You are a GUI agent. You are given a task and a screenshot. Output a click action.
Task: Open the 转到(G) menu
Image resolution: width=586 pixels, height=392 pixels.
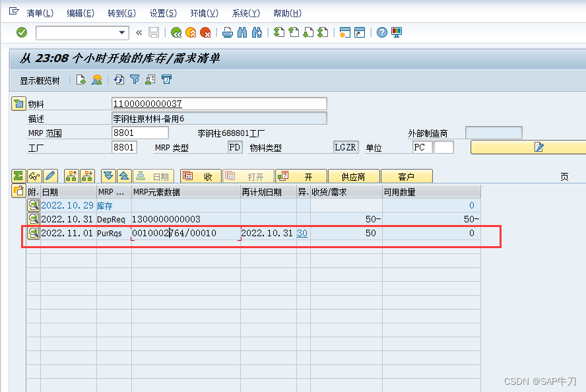click(x=121, y=13)
